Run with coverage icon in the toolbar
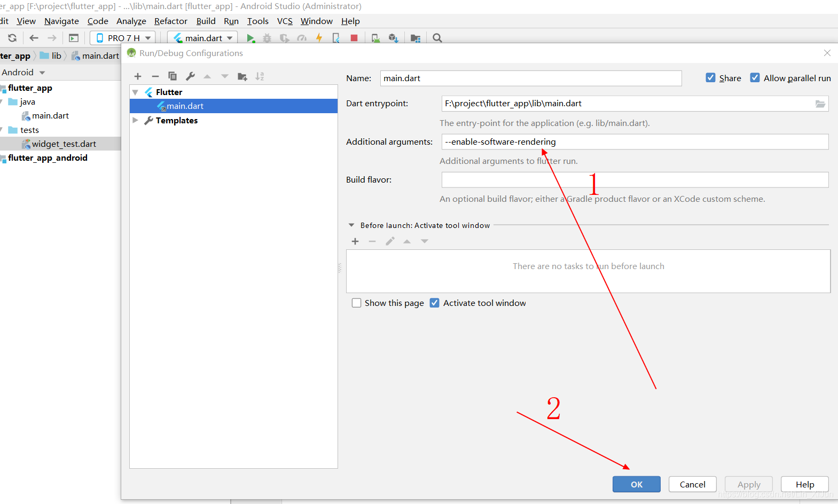This screenshot has height=504, width=838. coord(285,38)
